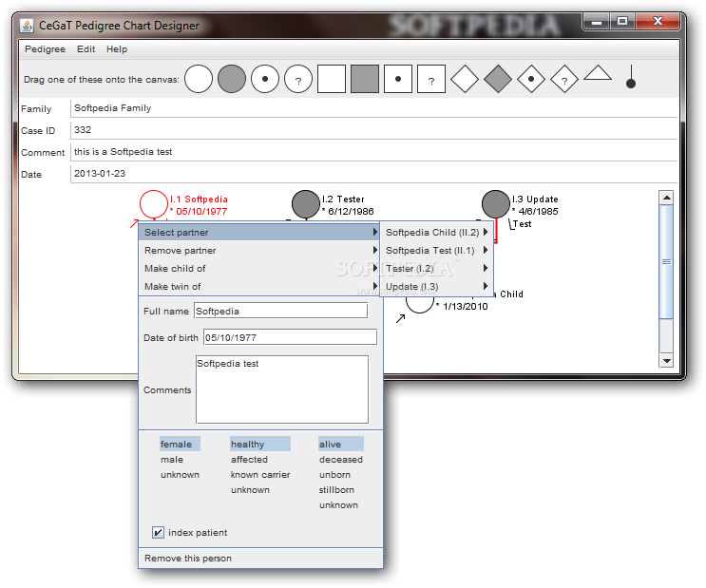Click the Comments text area
Image resolution: width=706 pixels, height=588 pixels.
(x=282, y=389)
